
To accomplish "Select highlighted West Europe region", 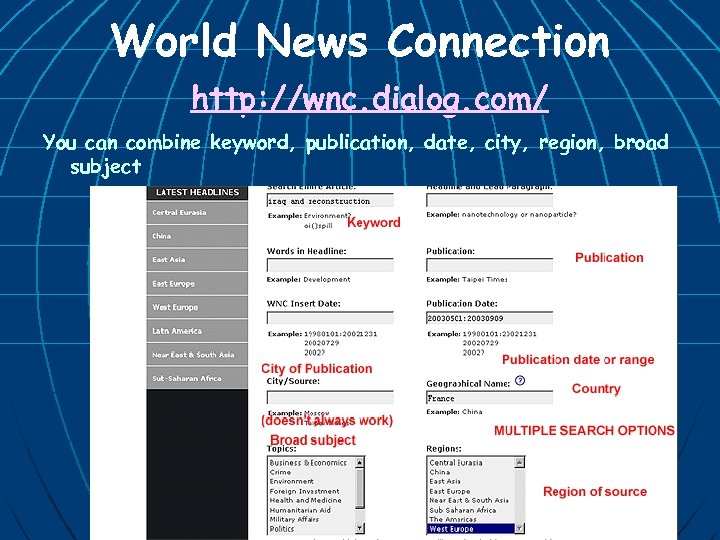I will [471, 529].
